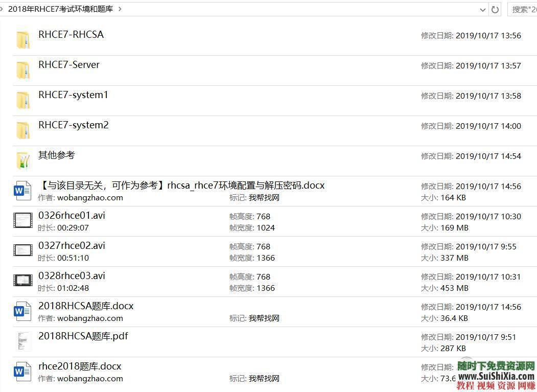Click the chevron at the far left of the address bar
The width and height of the screenshot is (537, 392).
[3, 9]
